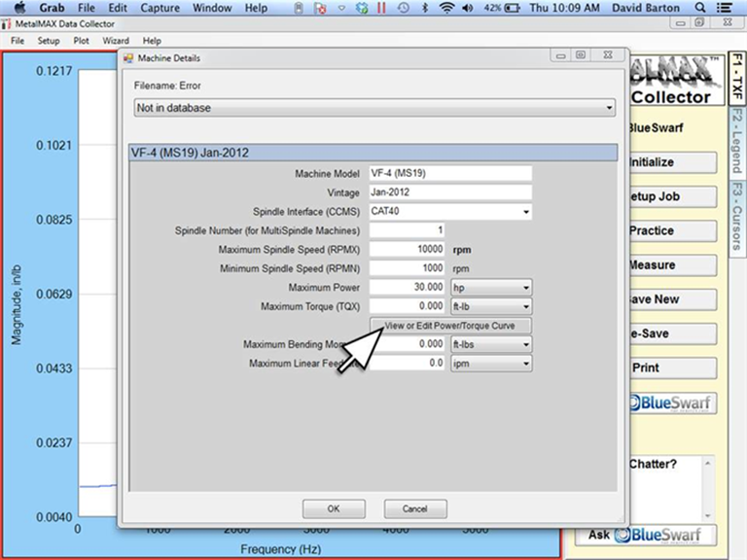Click the Maximum Bending Moment value field
This screenshot has height=560, width=747.
click(407, 344)
